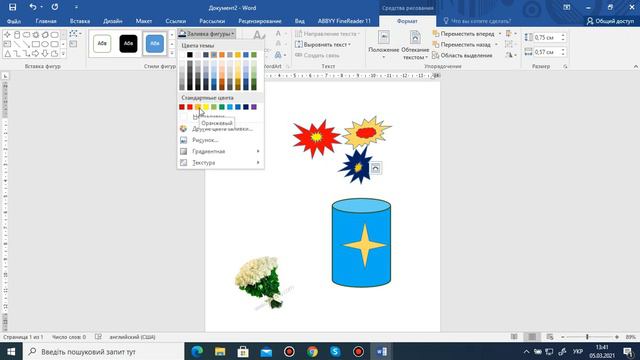This screenshot has height=360, width=640.
Task: Pick dark blue standard color swatch
Action: [246, 107]
